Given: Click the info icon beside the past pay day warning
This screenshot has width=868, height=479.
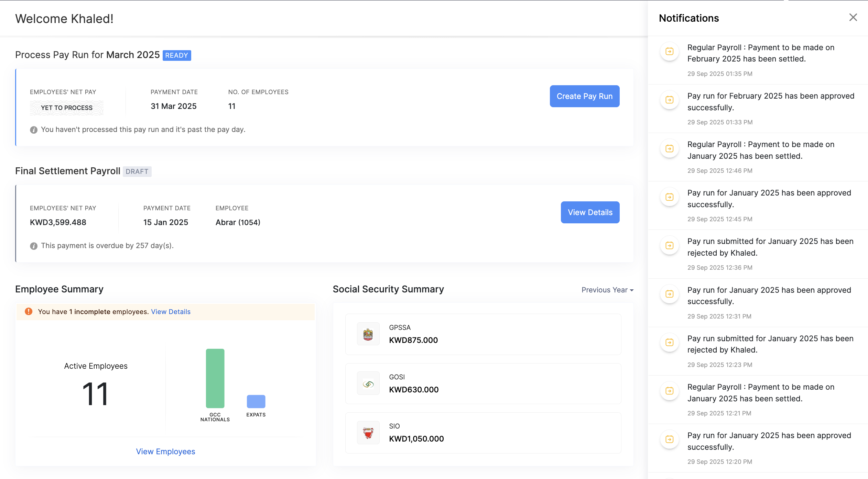Looking at the screenshot, I should [x=34, y=130].
